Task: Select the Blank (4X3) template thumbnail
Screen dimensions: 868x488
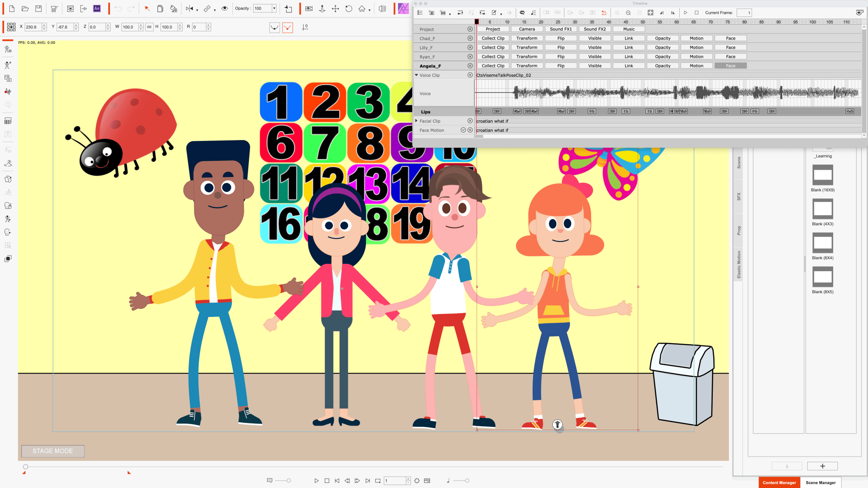Action: point(823,209)
